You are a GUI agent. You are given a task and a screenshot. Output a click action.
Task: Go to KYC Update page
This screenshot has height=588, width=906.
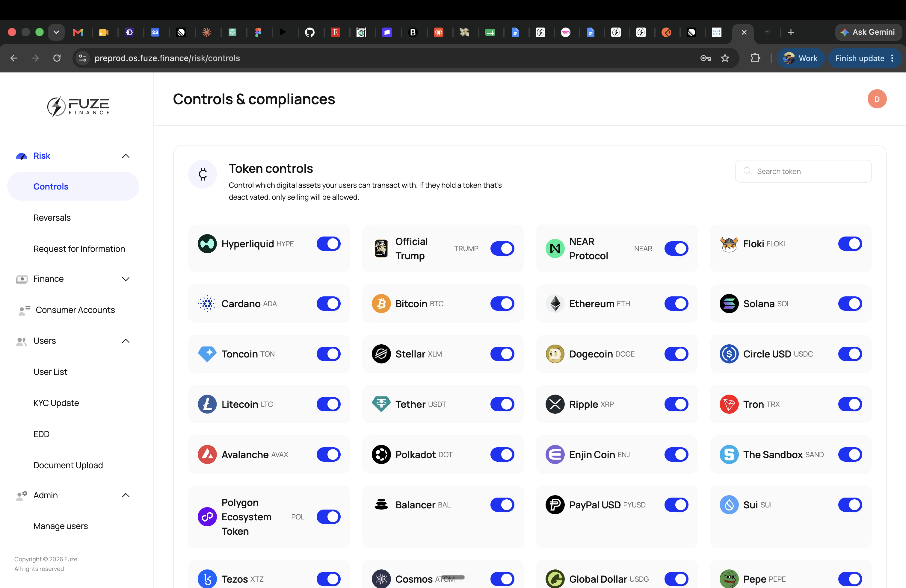pos(56,403)
